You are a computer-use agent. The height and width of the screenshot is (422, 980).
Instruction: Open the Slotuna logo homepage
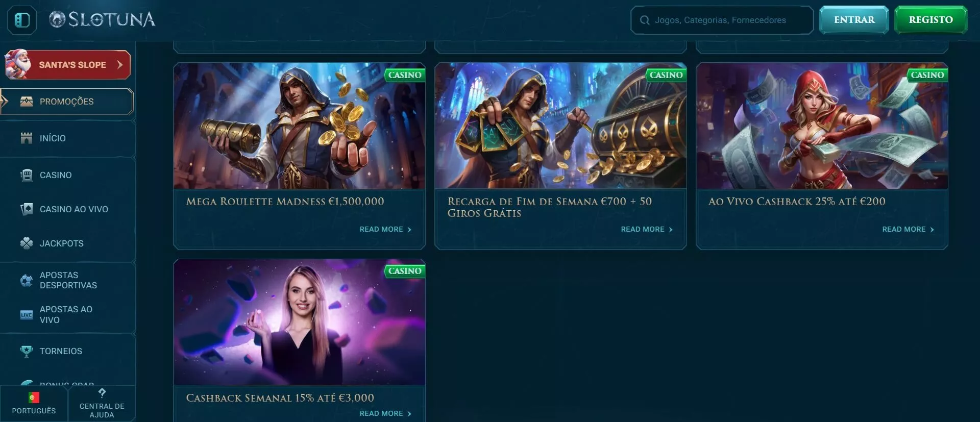(x=102, y=19)
